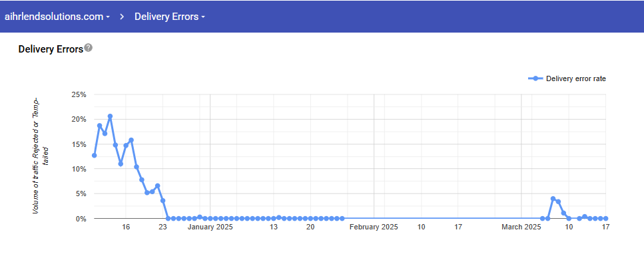Viewport: 644px width, 256px height.
Task: Click the February 2025 axis label
Action: (x=374, y=227)
